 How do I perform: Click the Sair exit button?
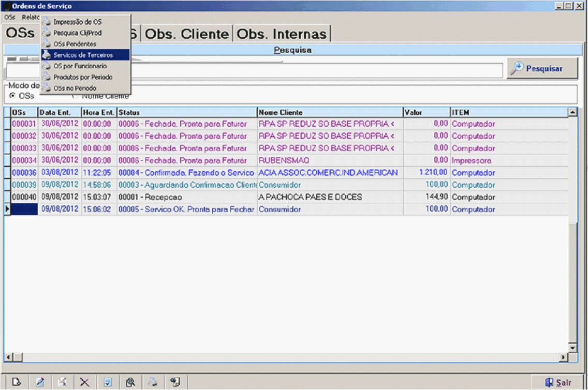(558, 382)
